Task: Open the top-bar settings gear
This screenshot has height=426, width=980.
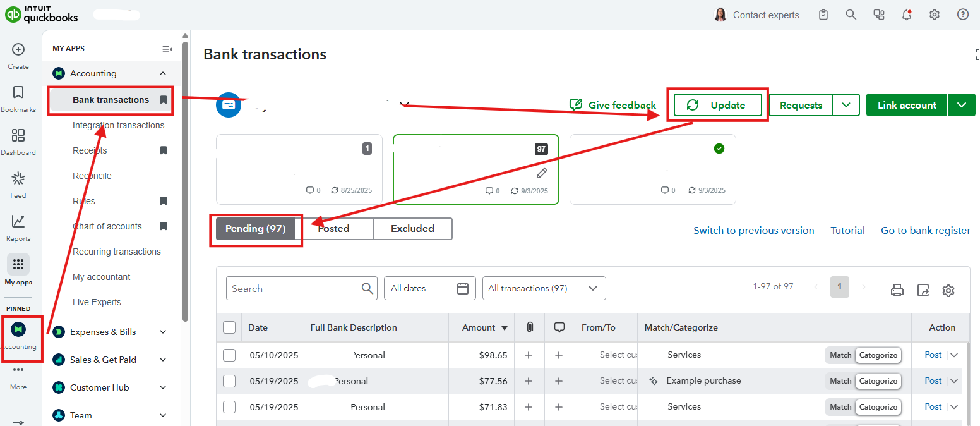Action: [935, 15]
